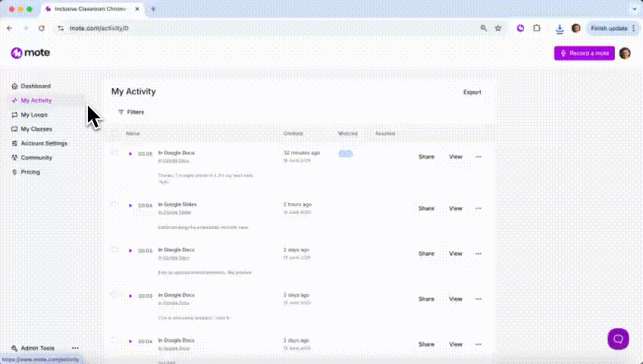The width and height of the screenshot is (643, 364).
Task: Click the blue Noticed badge in first row
Action: 345,154
